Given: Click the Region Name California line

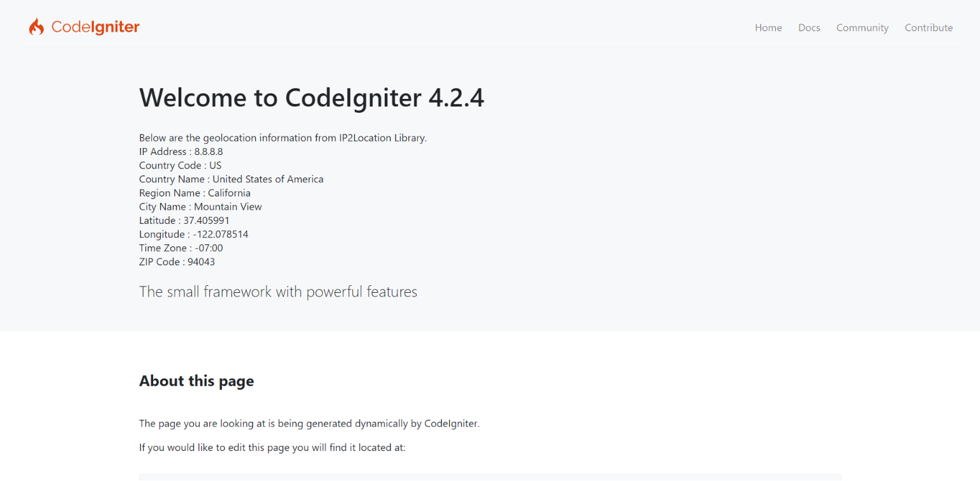Looking at the screenshot, I should [195, 193].
